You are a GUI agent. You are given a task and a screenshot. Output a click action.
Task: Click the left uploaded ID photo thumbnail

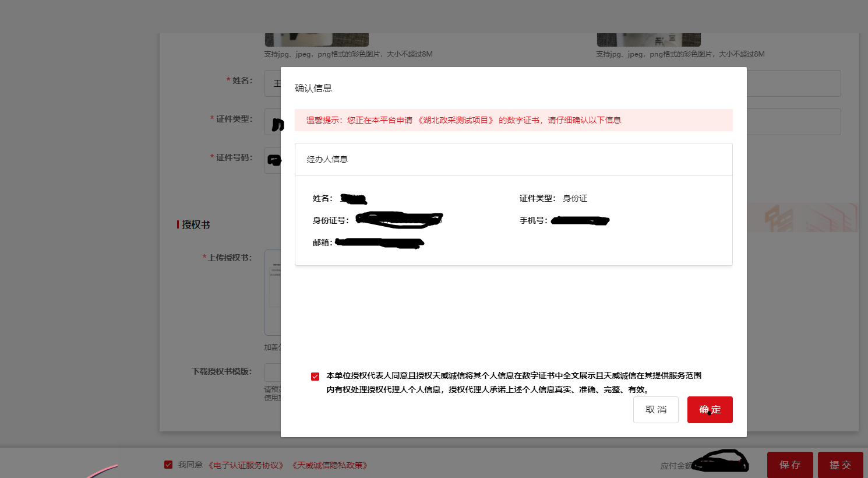tap(316, 40)
